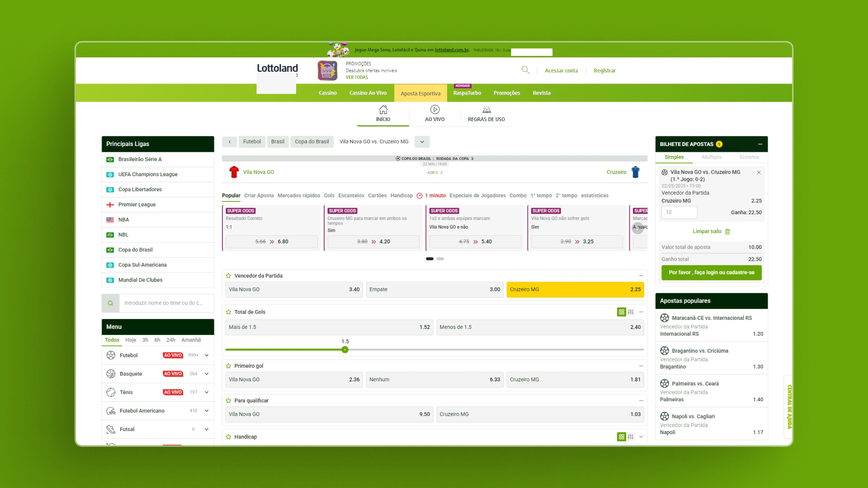Switch Handicap to grid view icon
The height and width of the screenshot is (488, 868).
(x=622, y=436)
